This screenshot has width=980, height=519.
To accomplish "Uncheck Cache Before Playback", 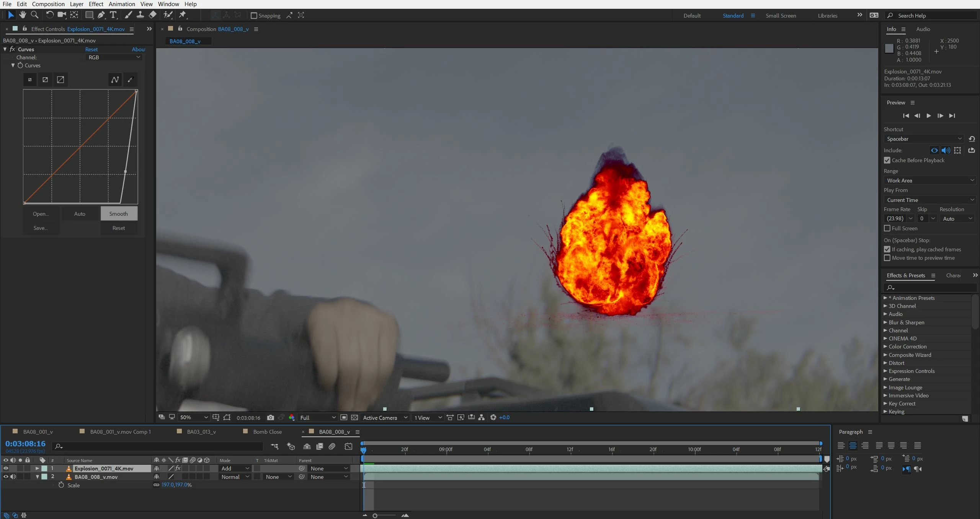I will (887, 160).
